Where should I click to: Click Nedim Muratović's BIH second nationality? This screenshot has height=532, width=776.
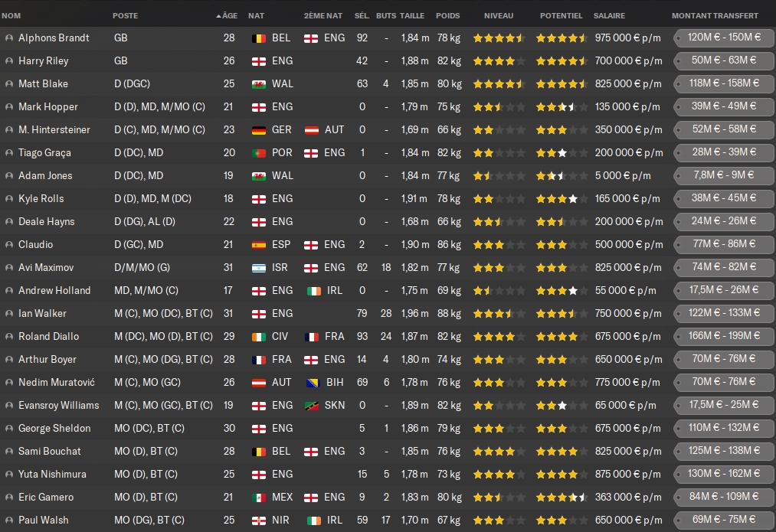click(324, 383)
